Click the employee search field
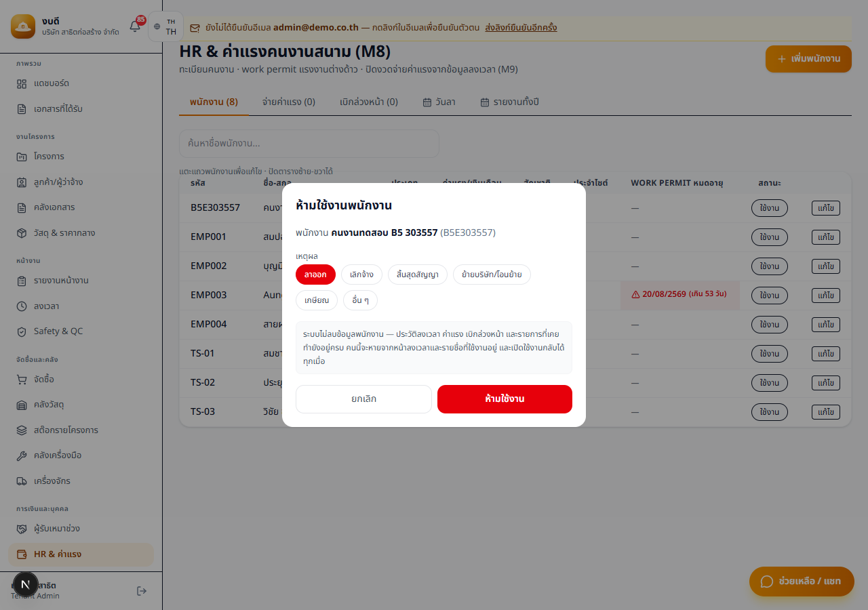Viewport: 868px width, 610px height. click(x=309, y=144)
